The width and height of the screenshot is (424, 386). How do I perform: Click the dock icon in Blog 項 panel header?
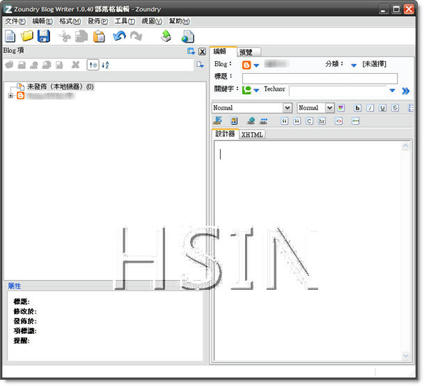pyautogui.click(x=191, y=51)
